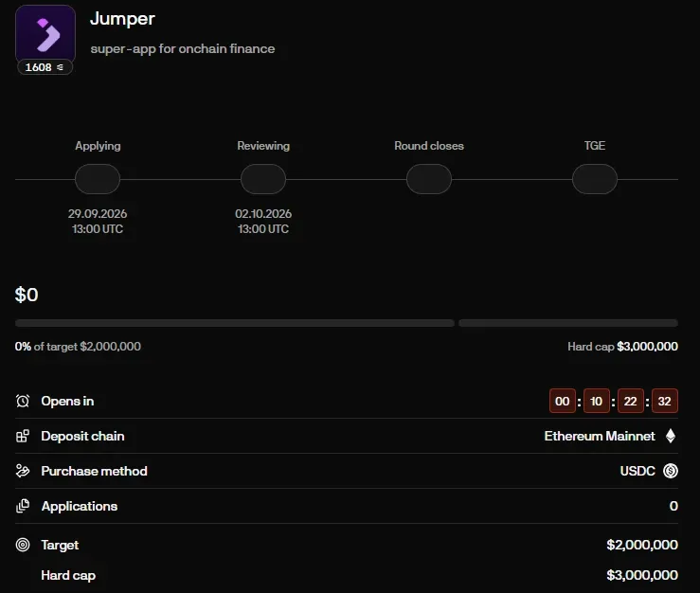Click the Target bullseye icon

[x=23, y=545]
